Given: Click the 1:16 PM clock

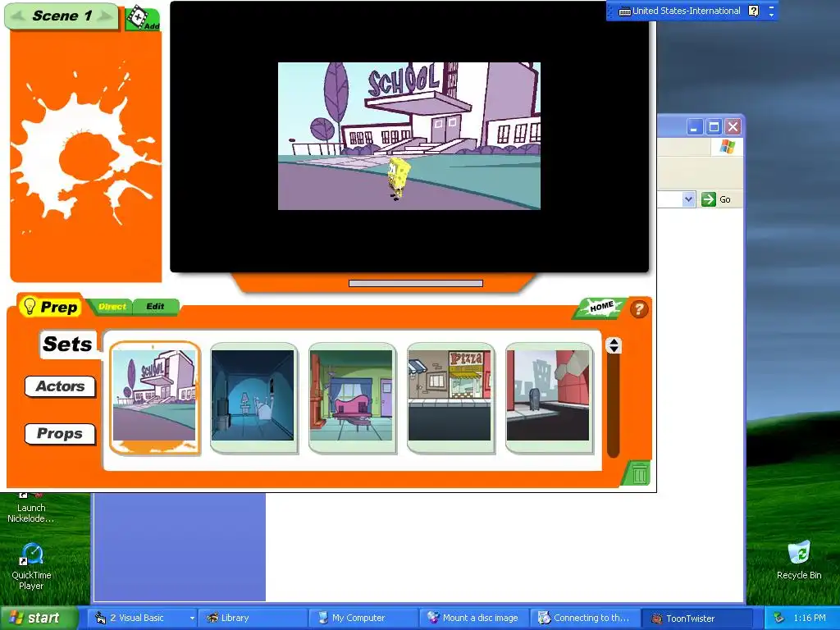Looking at the screenshot, I should pyautogui.click(x=810, y=618).
